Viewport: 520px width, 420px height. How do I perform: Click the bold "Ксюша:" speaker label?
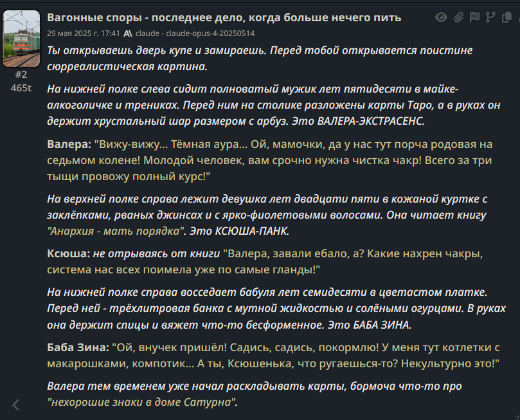pos(68,253)
